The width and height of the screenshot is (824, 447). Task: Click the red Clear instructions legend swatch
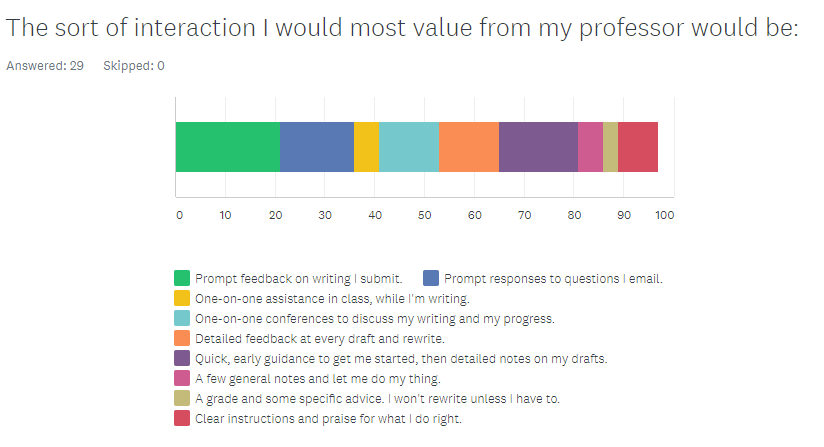(182, 418)
